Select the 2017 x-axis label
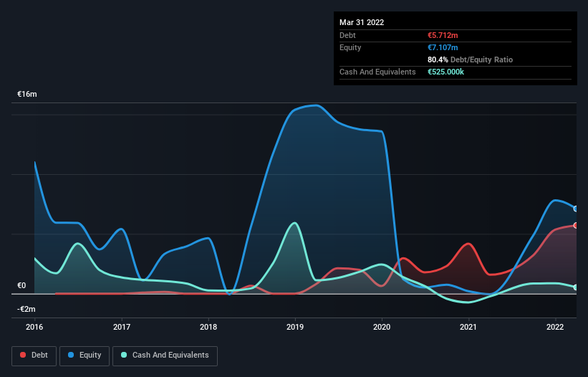This screenshot has height=377, width=588. tap(122, 327)
